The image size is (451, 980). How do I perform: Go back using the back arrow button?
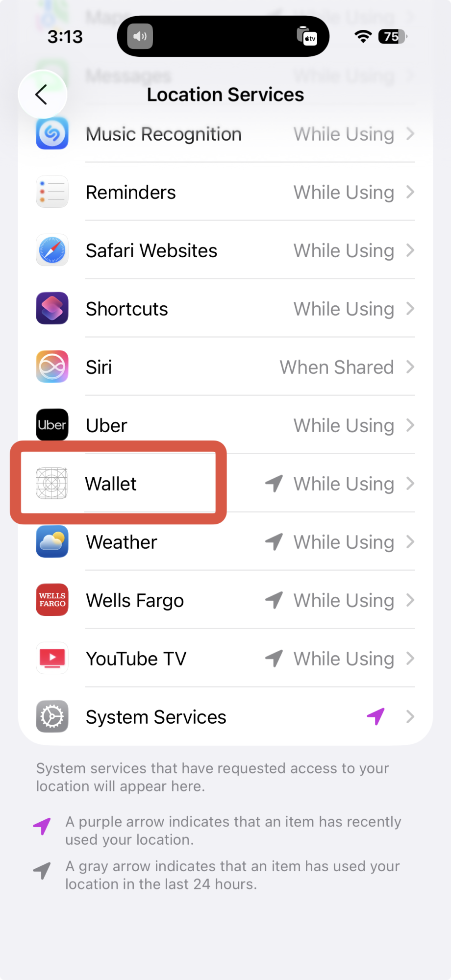click(x=42, y=95)
